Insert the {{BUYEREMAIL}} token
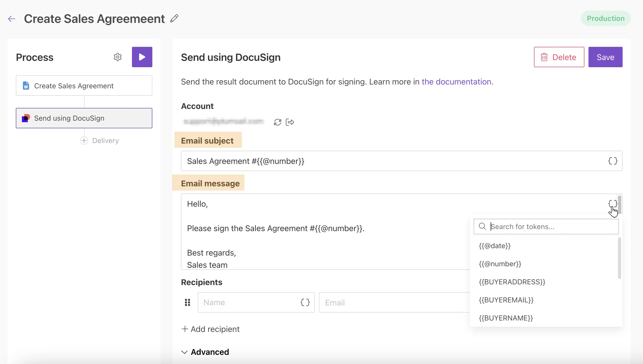This screenshot has height=364, width=643. coord(506,300)
